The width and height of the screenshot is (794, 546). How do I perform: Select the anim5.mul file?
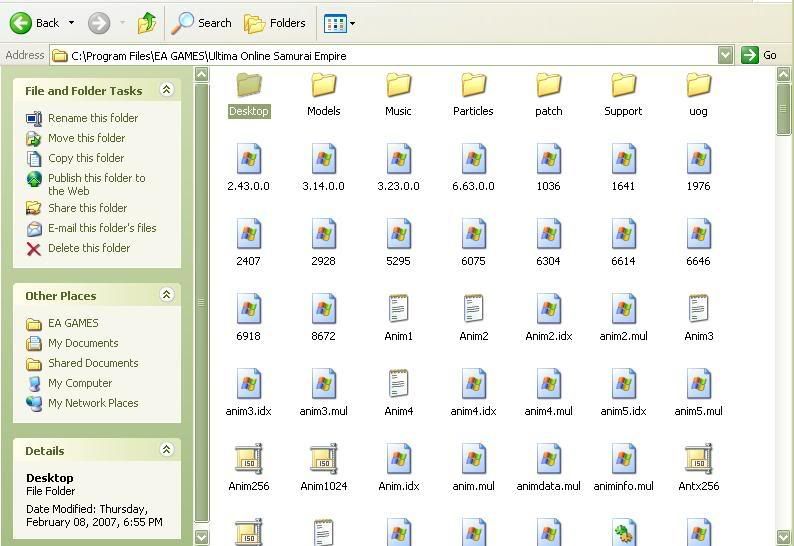click(x=698, y=393)
